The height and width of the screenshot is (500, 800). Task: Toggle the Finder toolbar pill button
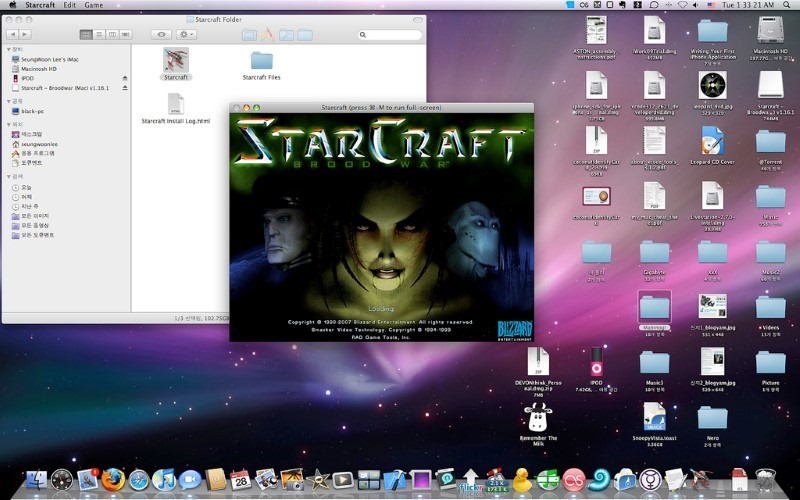coord(418,20)
